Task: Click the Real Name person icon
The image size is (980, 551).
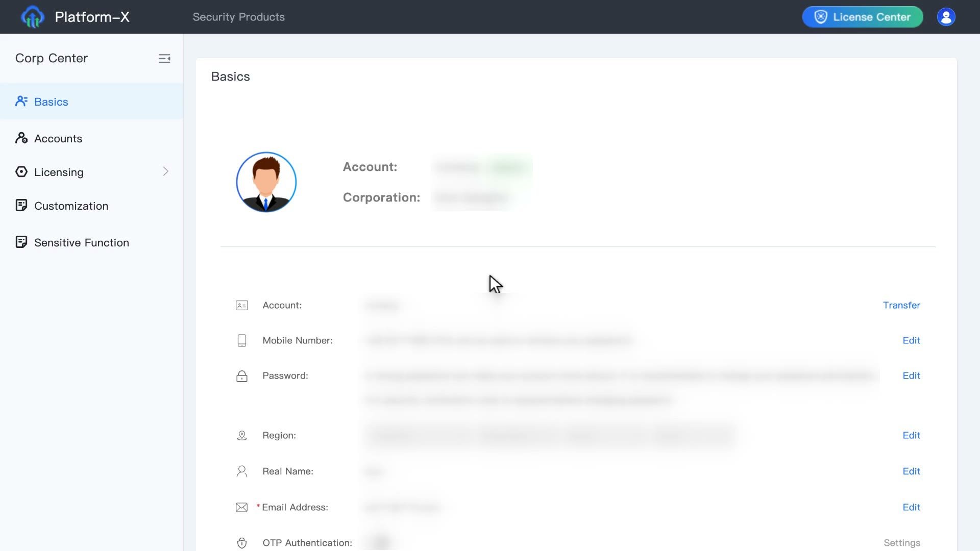Action: 242,471
